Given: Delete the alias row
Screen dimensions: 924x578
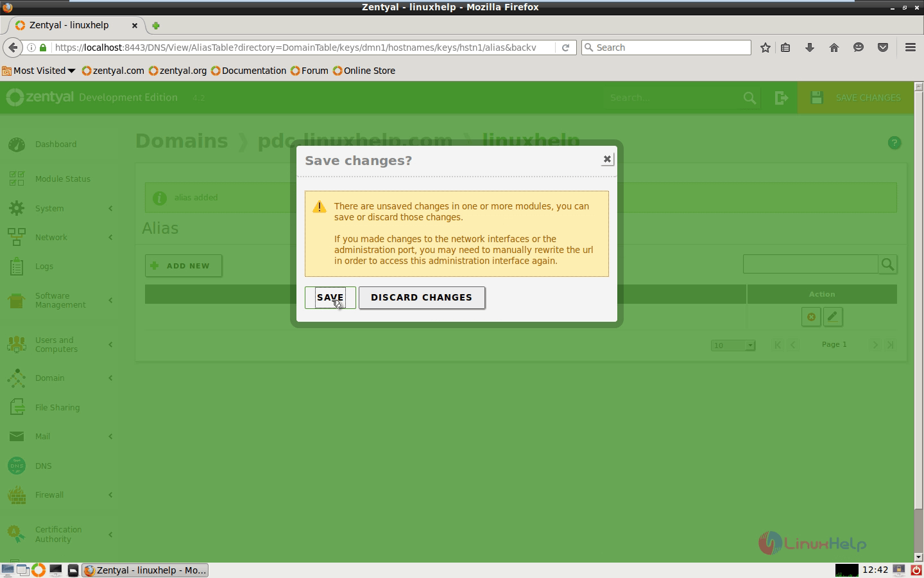Looking at the screenshot, I should tap(811, 317).
